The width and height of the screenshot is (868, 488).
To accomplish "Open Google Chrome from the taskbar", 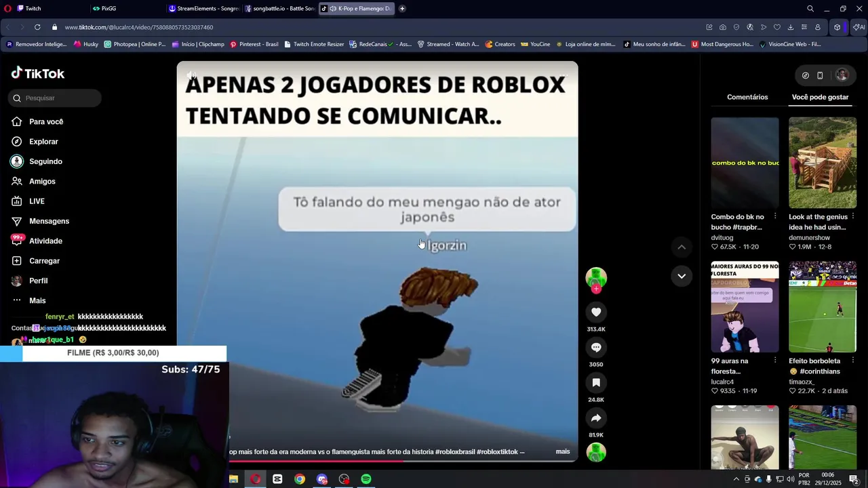I will click(300, 479).
